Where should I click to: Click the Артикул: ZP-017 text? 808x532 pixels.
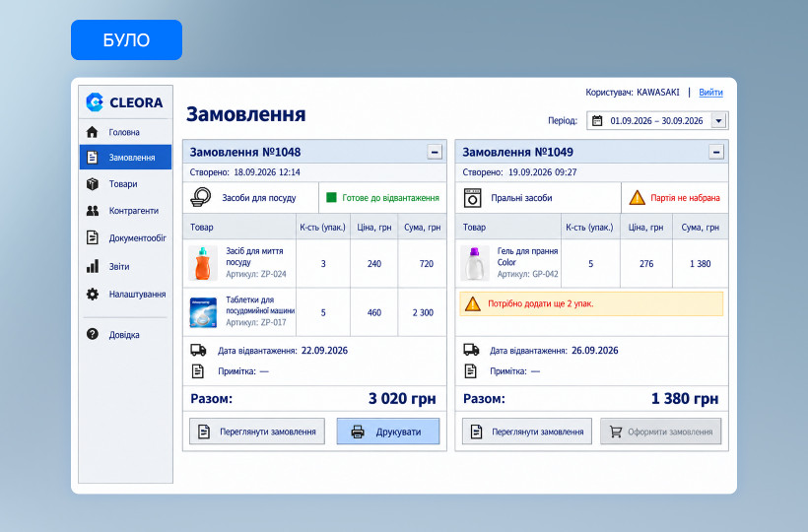coord(256,323)
